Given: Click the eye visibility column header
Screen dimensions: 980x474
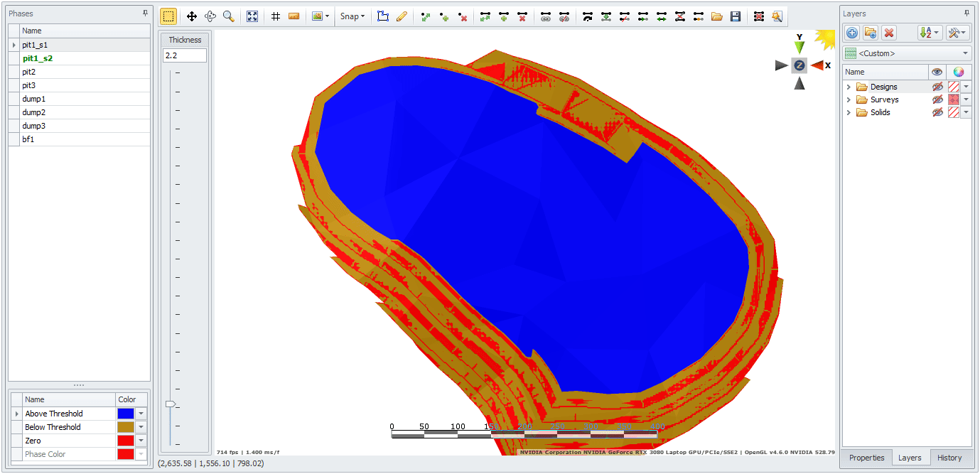Looking at the screenshot, I should coord(937,72).
